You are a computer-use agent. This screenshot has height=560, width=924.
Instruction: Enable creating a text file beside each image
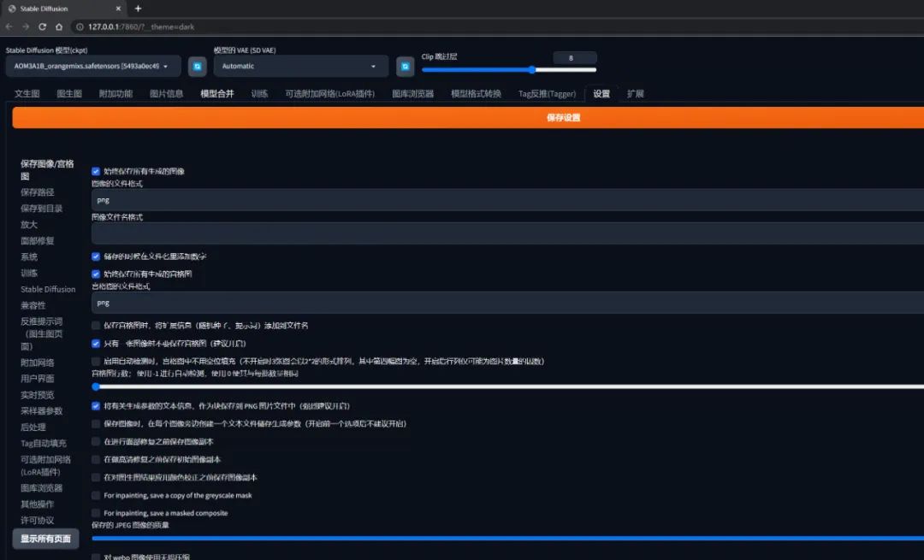coord(96,424)
